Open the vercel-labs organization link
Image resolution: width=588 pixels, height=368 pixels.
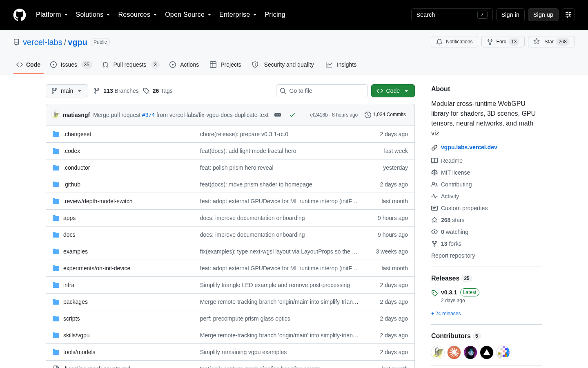click(42, 42)
